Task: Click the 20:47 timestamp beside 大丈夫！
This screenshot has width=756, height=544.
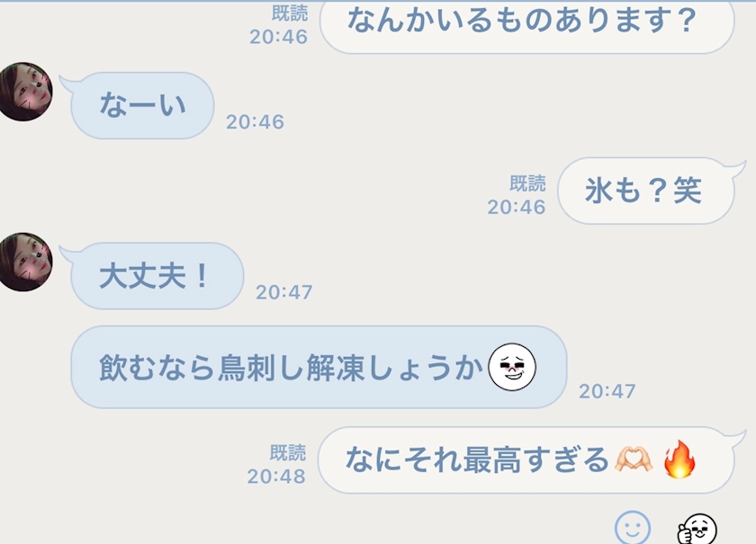Action: click(284, 292)
